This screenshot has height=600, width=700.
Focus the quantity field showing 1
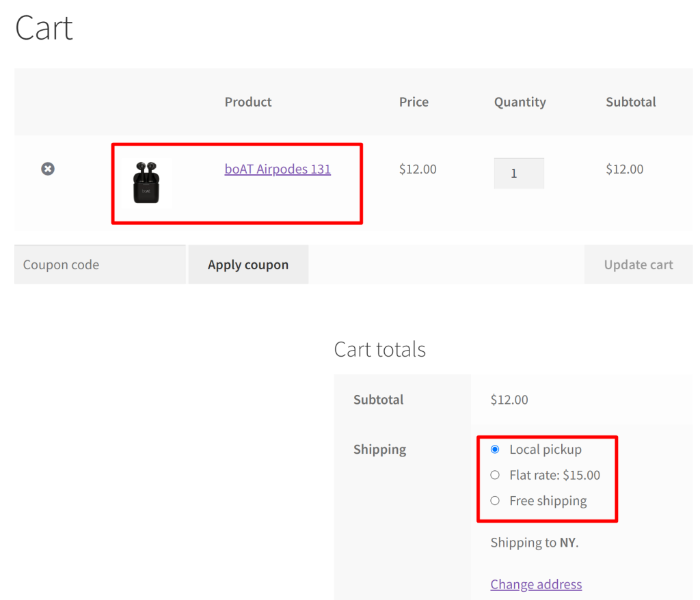tap(519, 173)
